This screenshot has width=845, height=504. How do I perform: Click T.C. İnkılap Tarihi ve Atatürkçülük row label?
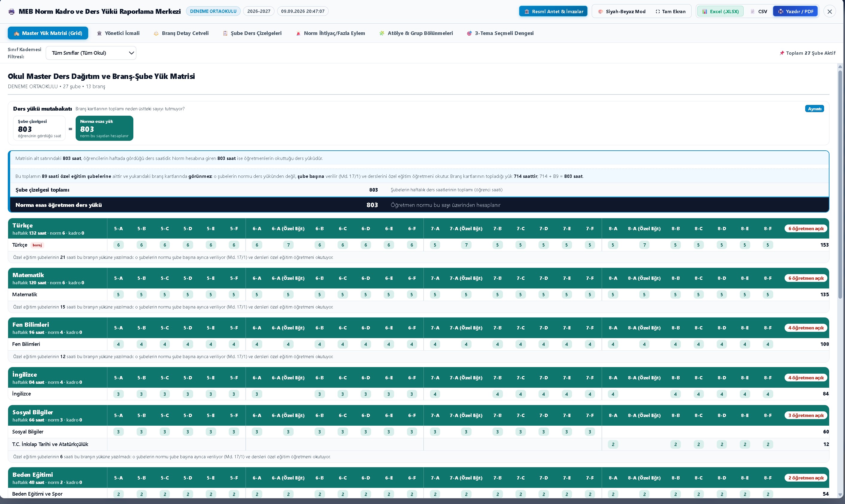(50, 444)
